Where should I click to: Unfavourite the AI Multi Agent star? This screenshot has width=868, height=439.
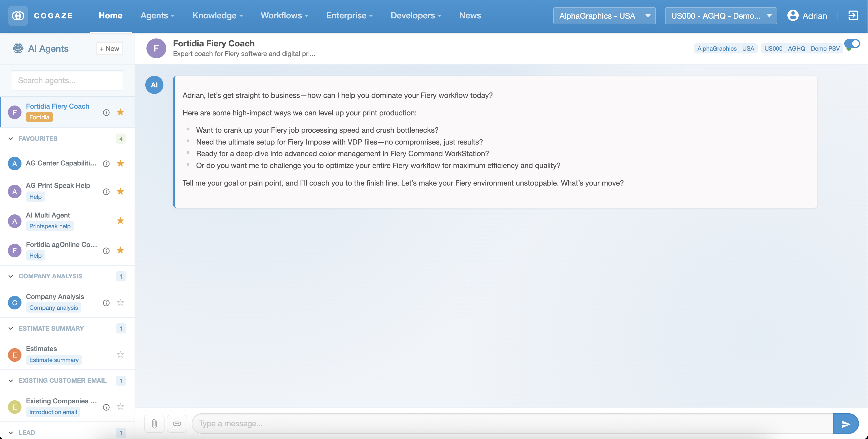coord(120,221)
